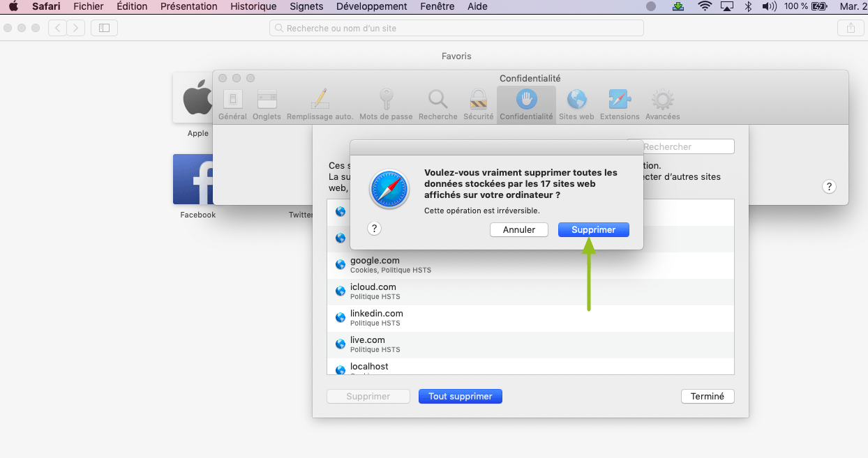Click the globe icon beside icloud.com
Screen dimensions: 868x458
click(341, 291)
